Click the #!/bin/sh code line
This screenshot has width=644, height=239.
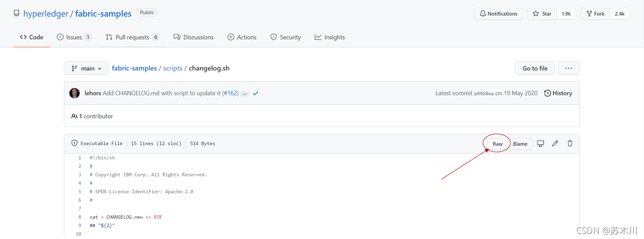click(x=102, y=158)
